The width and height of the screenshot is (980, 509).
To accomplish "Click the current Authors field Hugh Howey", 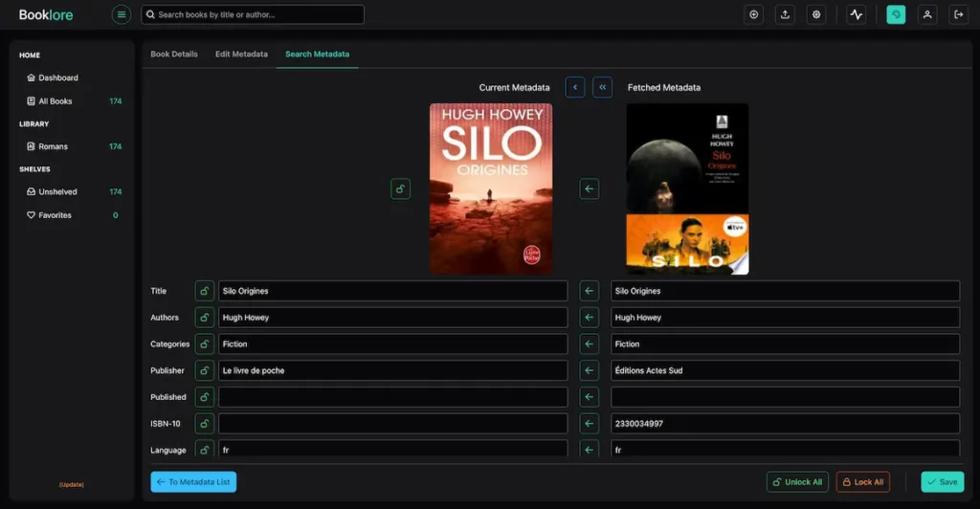I will point(392,318).
